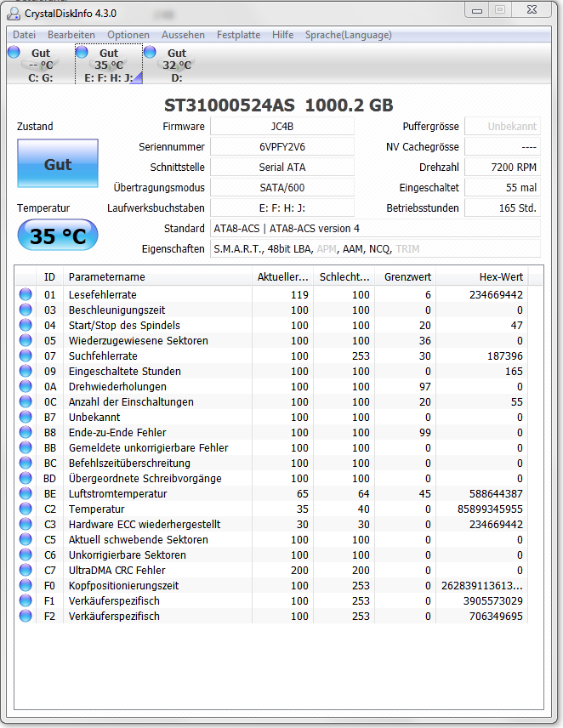Screen dimensions: 563x728
Task: Click hex value 588644387
Action: (496, 494)
